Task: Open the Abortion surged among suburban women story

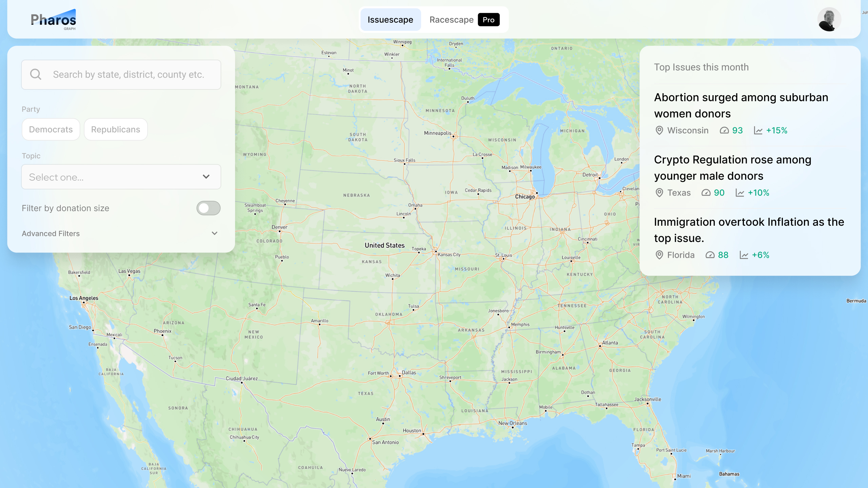Action: coord(741,105)
